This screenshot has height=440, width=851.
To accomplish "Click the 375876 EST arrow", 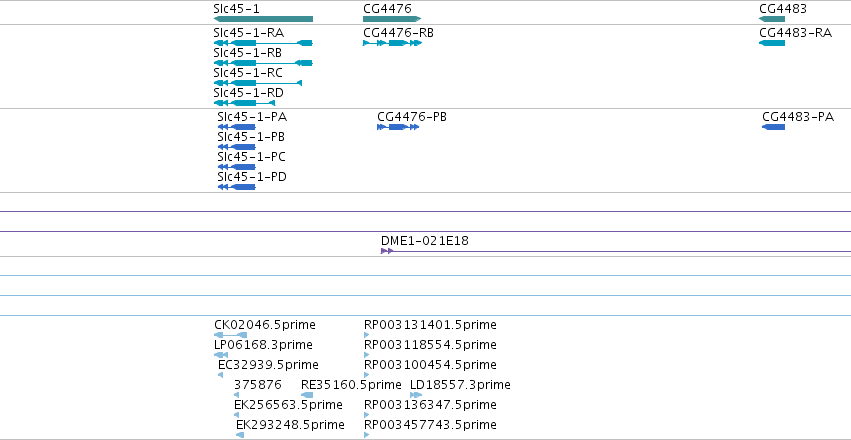I will pos(237,395).
